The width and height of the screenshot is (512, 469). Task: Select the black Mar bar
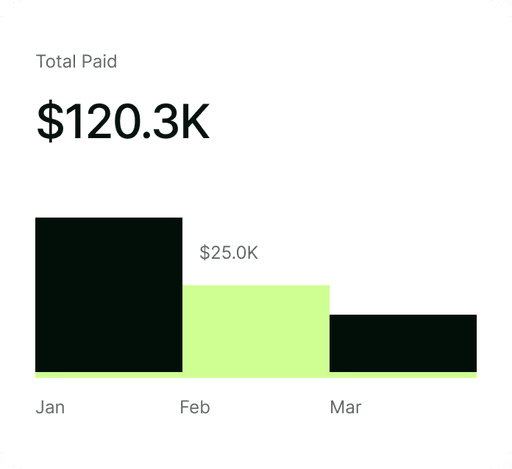(x=403, y=343)
